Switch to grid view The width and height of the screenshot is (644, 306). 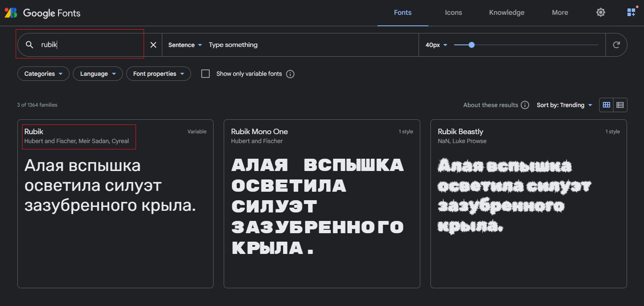pyautogui.click(x=606, y=105)
